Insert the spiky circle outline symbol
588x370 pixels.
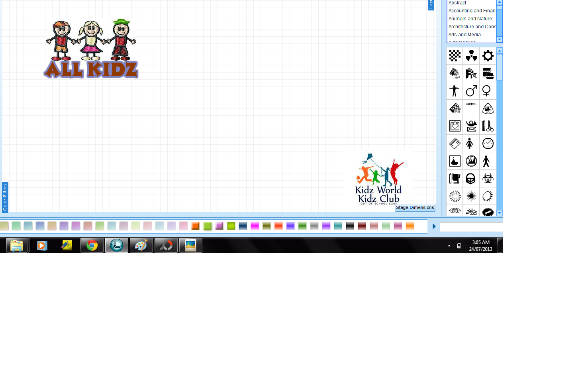(x=488, y=196)
